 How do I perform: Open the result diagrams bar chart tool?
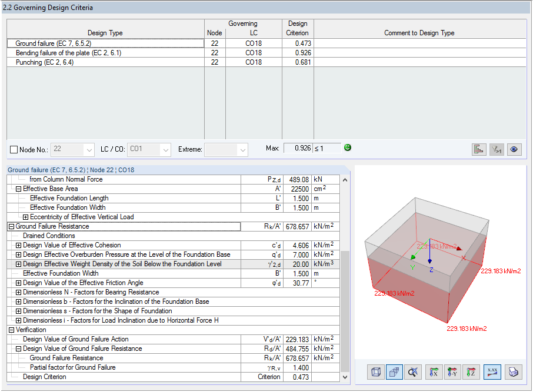pyautogui.click(x=478, y=149)
